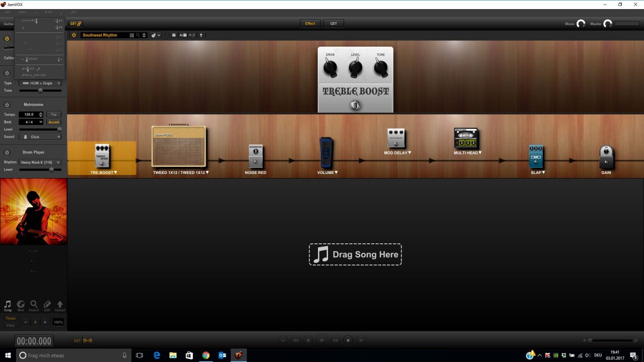Select the Tempo mode button
The image size is (644, 362).
11,318
